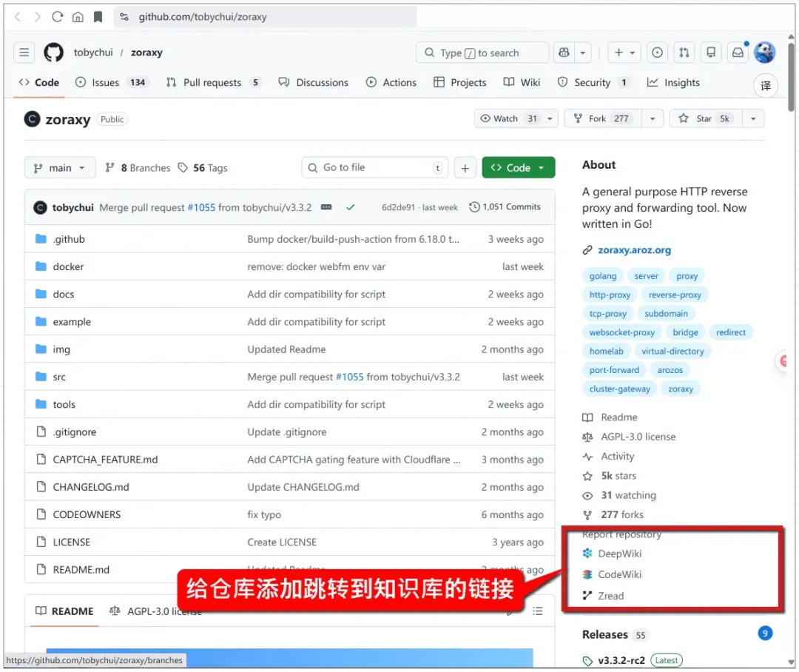View 8 Branches link
The height and width of the screenshot is (672, 799).
(x=138, y=168)
